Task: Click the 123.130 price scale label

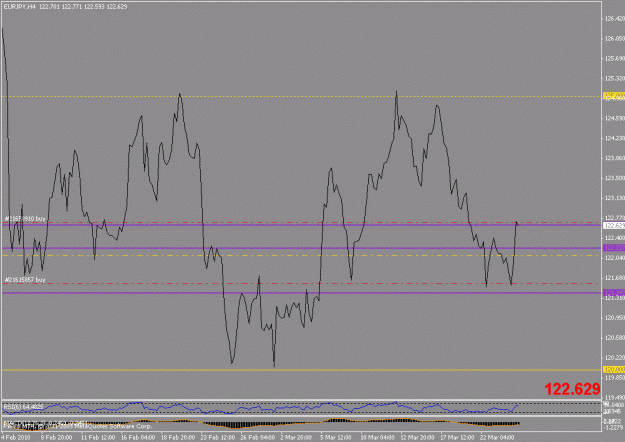Action: (615, 198)
